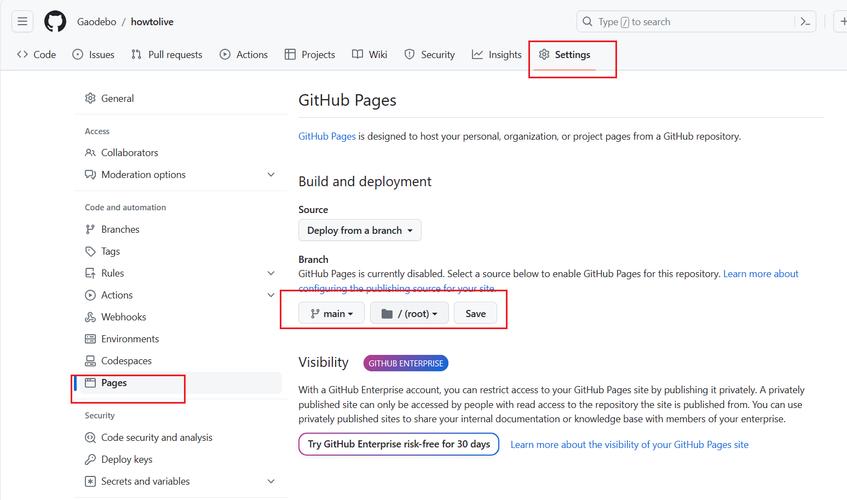The width and height of the screenshot is (847, 500).
Task: Click the Pull requests branch icon
Action: pyautogui.click(x=136, y=55)
